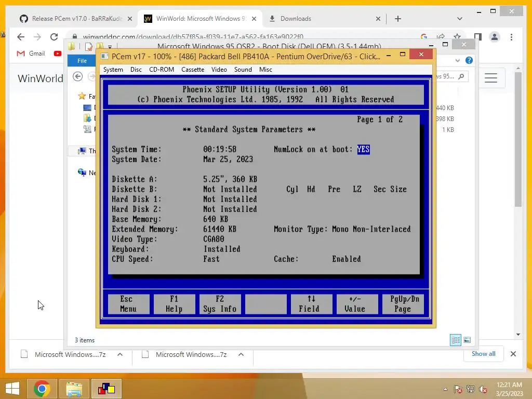Click Show all downloads
The image size is (532, 399).
pyautogui.click(x=483, y=354)
